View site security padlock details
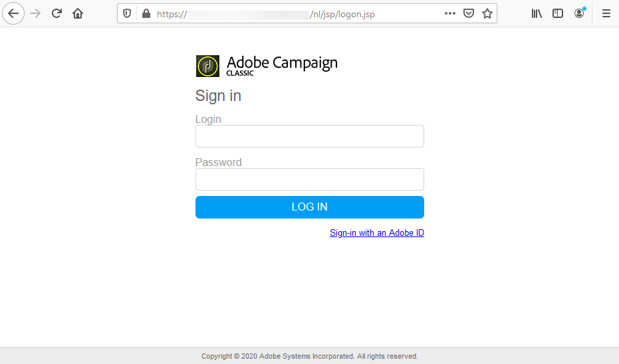Viewport: 619px width, 364px height. (x=146, y=14)
